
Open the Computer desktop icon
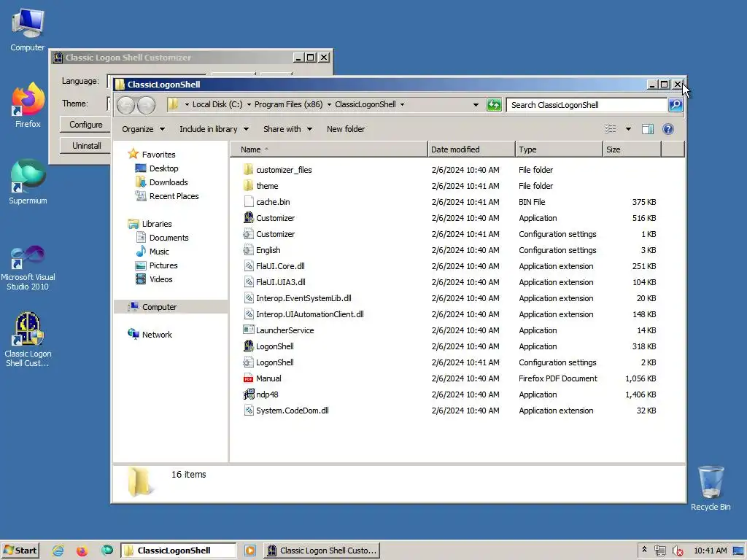click(x=28, y=31)
